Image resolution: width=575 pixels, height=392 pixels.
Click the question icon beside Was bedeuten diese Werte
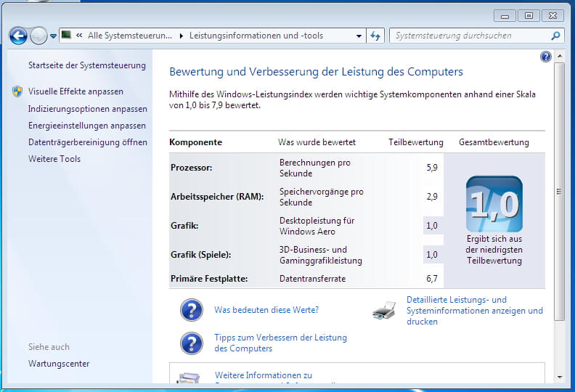pos(192,310)
